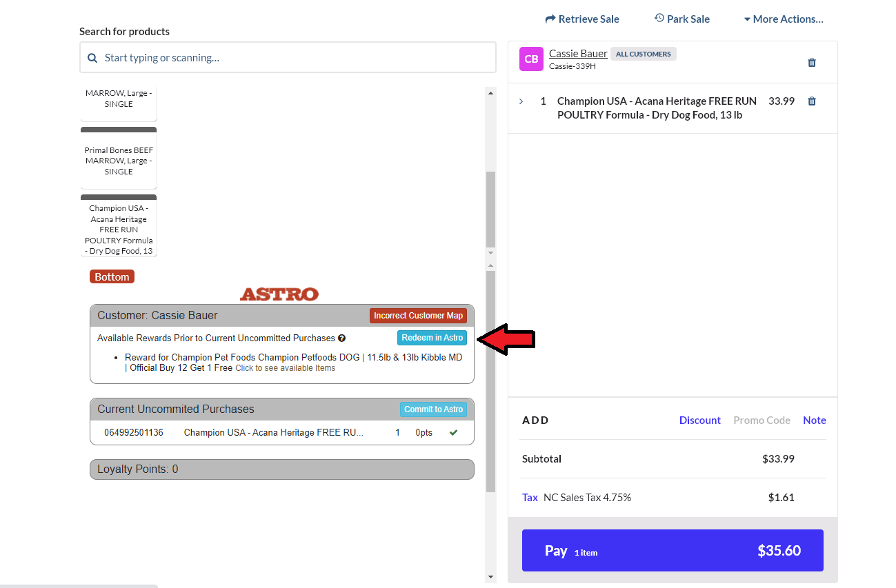This screenshot has width=896, height=588.
Task: Select the Champion USA Acana Heritage product tile
Action: pos(119,228)
